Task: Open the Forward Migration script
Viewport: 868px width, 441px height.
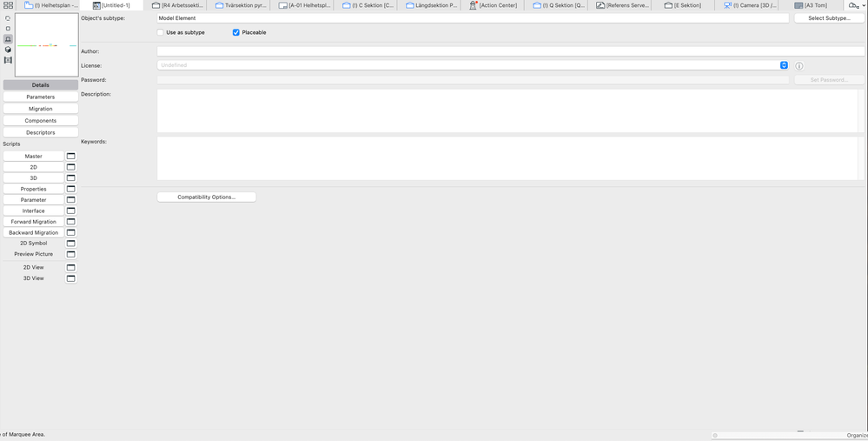Action: pyautogui.click(x=34, y=222)
